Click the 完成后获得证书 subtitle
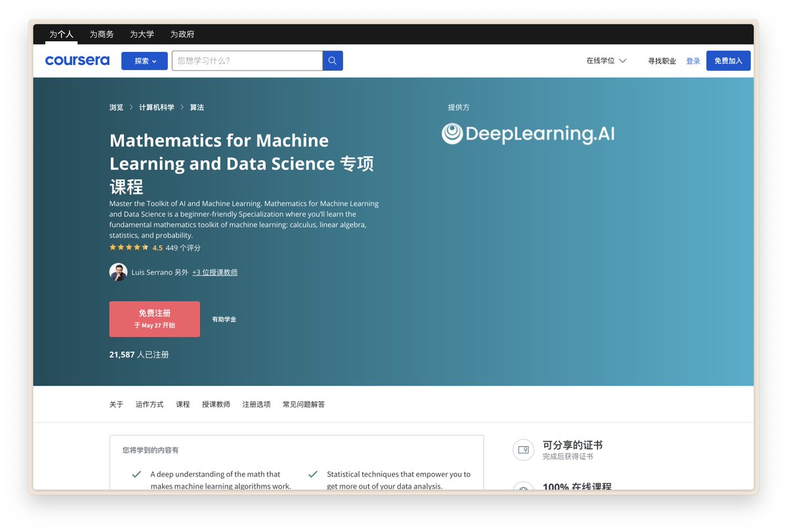The image size is (787, 532). (567, 457)
